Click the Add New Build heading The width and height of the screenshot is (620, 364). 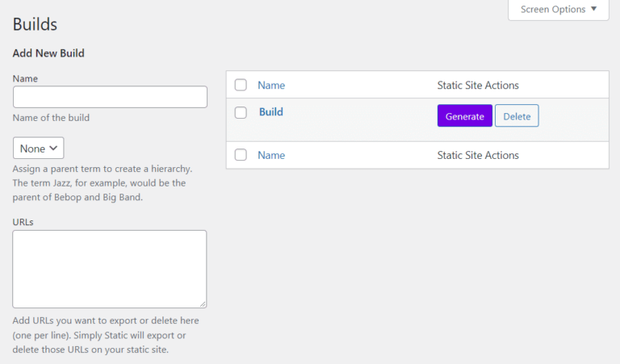(x=48, y=53)
